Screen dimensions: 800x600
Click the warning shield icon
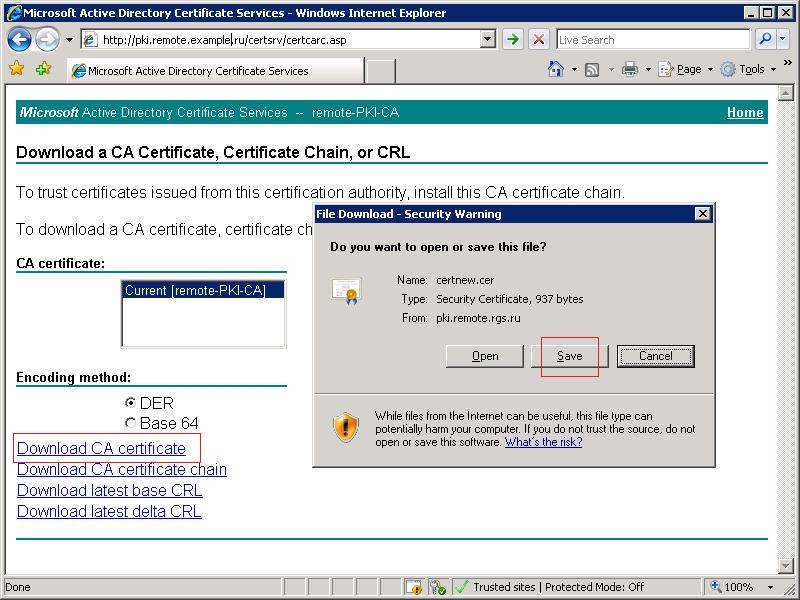[x=346, y=427]
